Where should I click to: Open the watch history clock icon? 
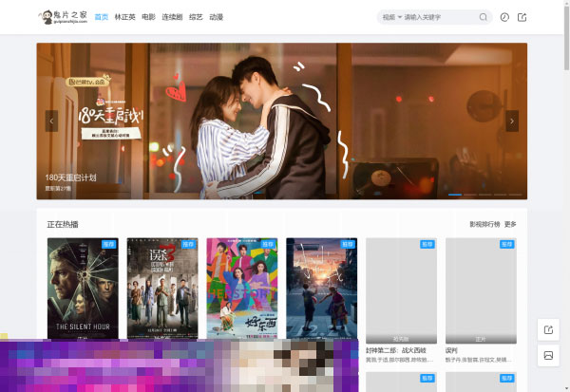pos(504,17)
